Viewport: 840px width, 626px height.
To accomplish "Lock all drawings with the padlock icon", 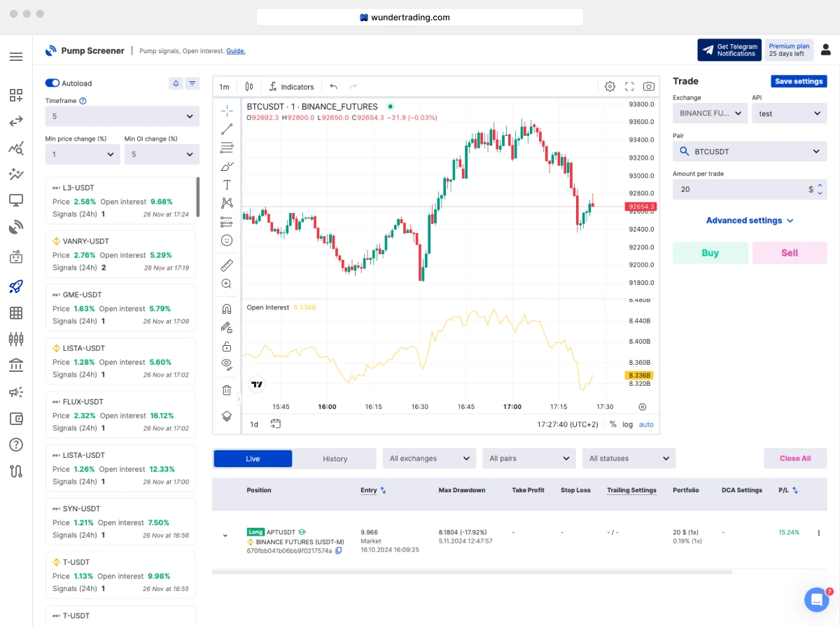I will pyautogui.click(x=226, y=346).
